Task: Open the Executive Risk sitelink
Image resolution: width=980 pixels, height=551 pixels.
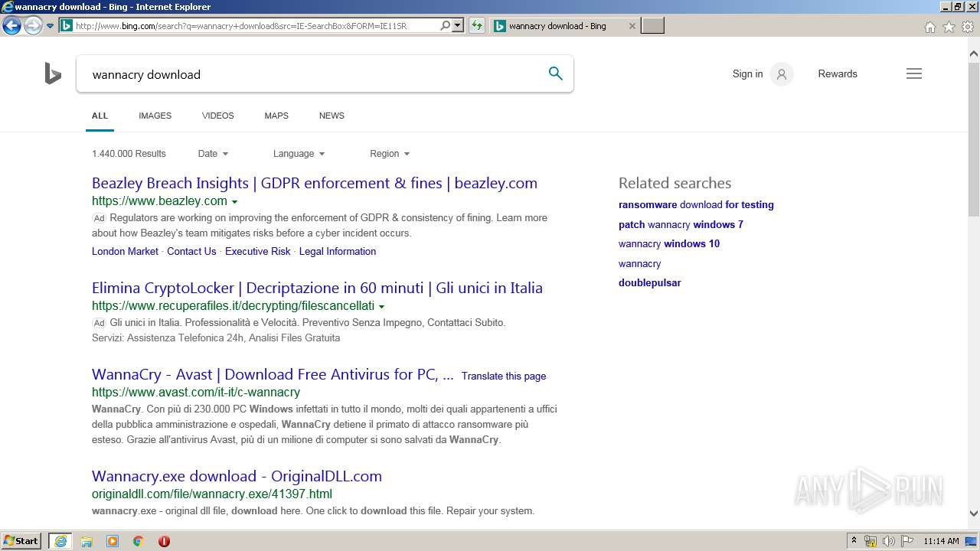Action: (x=258, y=251)
